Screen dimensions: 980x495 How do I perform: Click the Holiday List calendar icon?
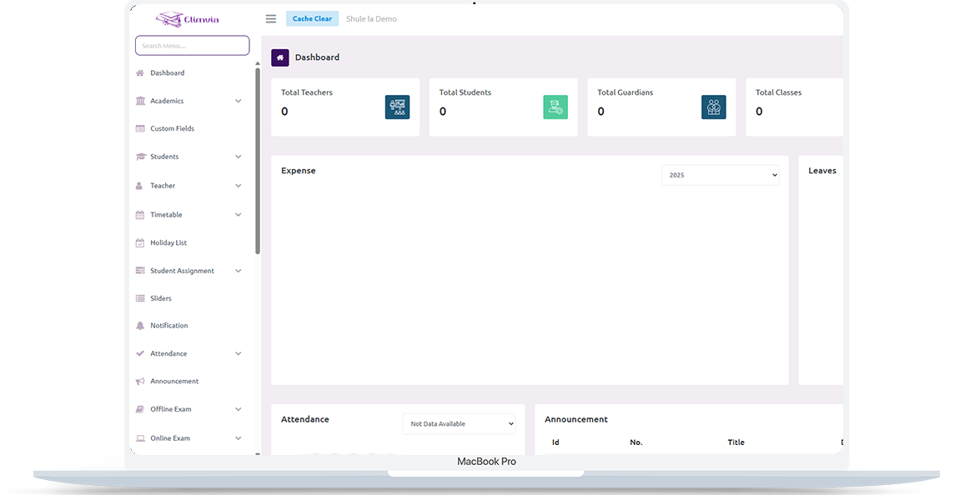pos(140,243)
